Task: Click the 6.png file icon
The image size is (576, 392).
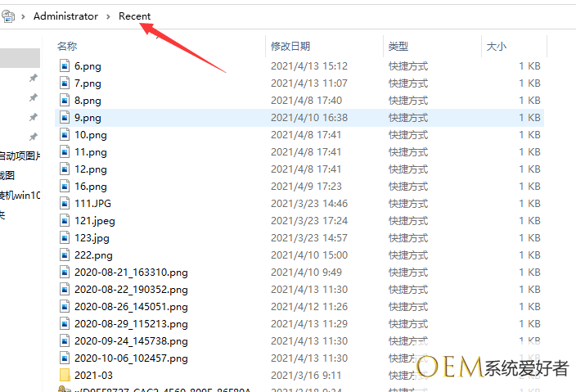Action: pyautogui.click(x=65, y=66)
